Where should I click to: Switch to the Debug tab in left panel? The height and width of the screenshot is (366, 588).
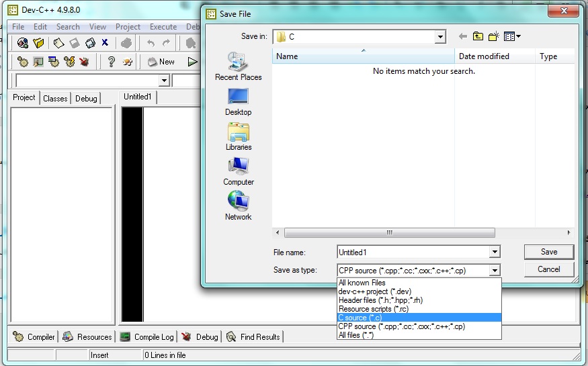coord(86,98)
